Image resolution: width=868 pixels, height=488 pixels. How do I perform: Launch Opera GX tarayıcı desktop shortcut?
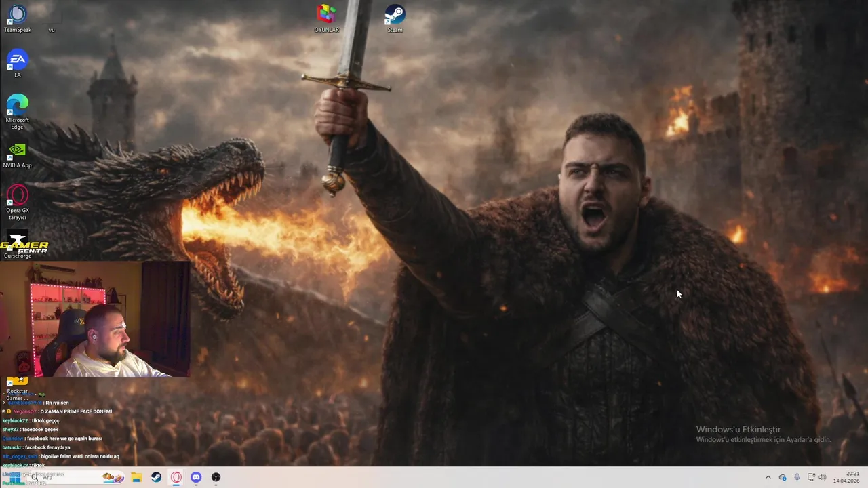tap(17, 202)
